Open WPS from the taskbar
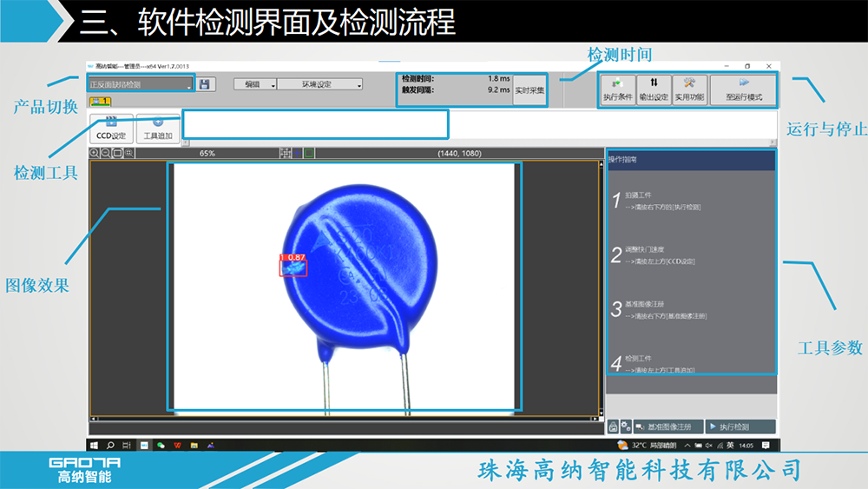This screenshot has width=868, height=489. 177,446
